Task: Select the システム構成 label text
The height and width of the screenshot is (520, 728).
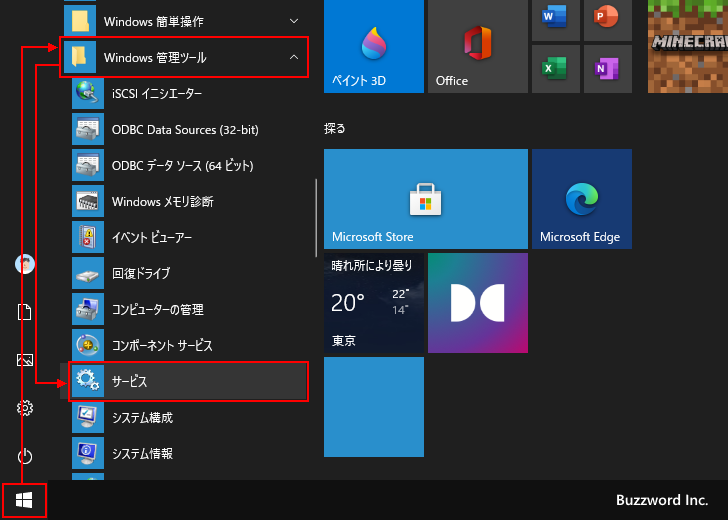Action: (x=143, y=417)
